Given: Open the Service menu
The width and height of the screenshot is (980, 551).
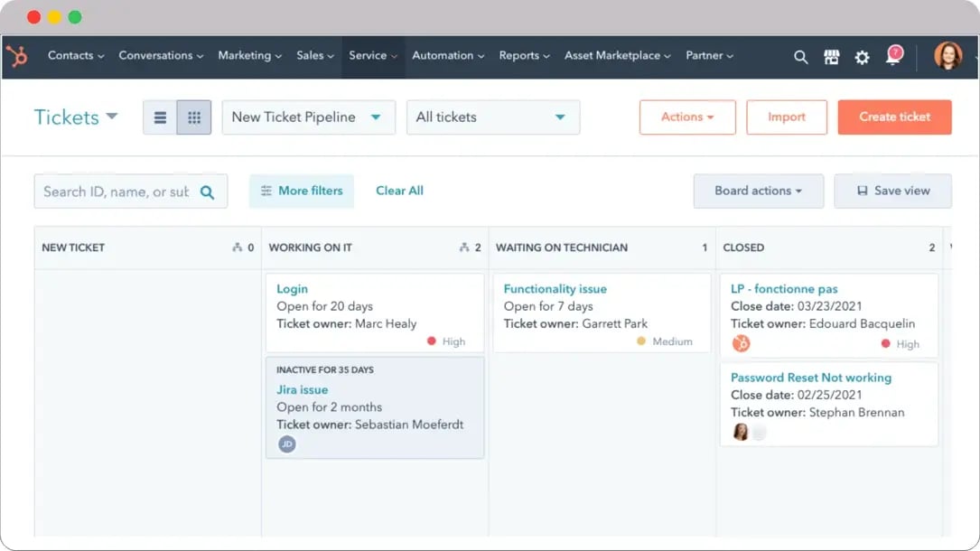Looking at the screenshot, I should click(372, 56).
